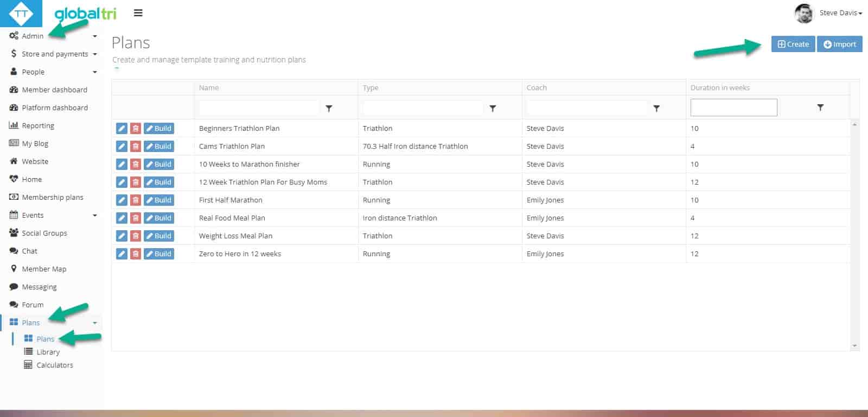
Task: Import a plan
Action: coord(839,44)
